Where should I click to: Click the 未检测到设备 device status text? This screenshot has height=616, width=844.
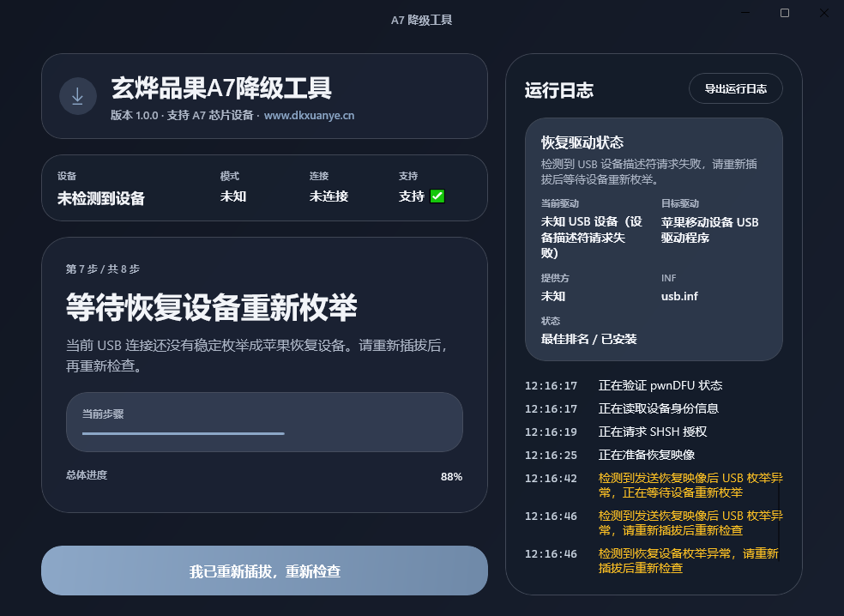click(x=101, y=199)
